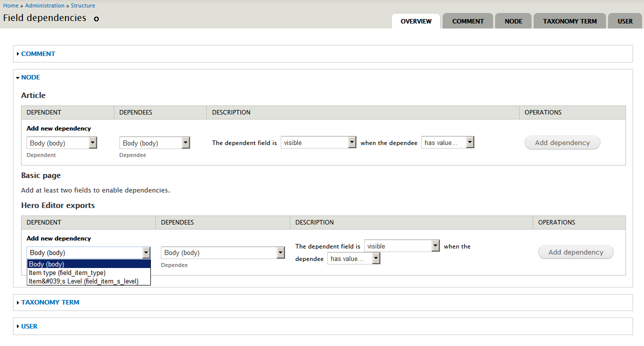Open Article 'has value...' condition dropdown
The height and width of the screenshot is (346, 644).
pyautogui.click(x=447, y=142)
